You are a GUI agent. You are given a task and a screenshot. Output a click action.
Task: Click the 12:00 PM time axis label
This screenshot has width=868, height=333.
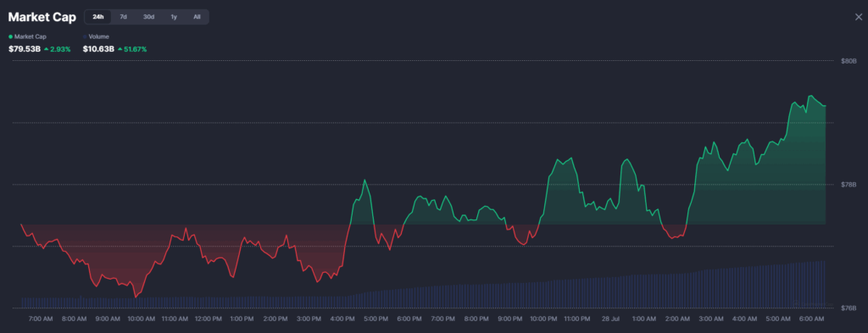(209, 319)
